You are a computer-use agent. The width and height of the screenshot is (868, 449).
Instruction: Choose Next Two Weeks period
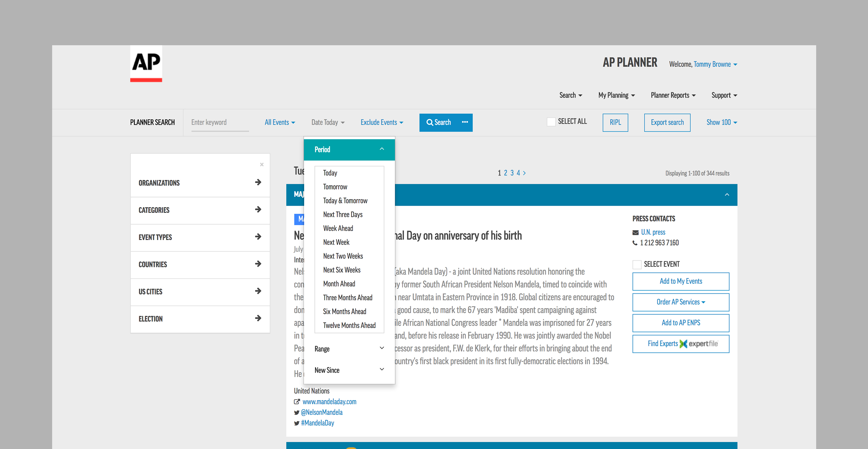[343, 256]
